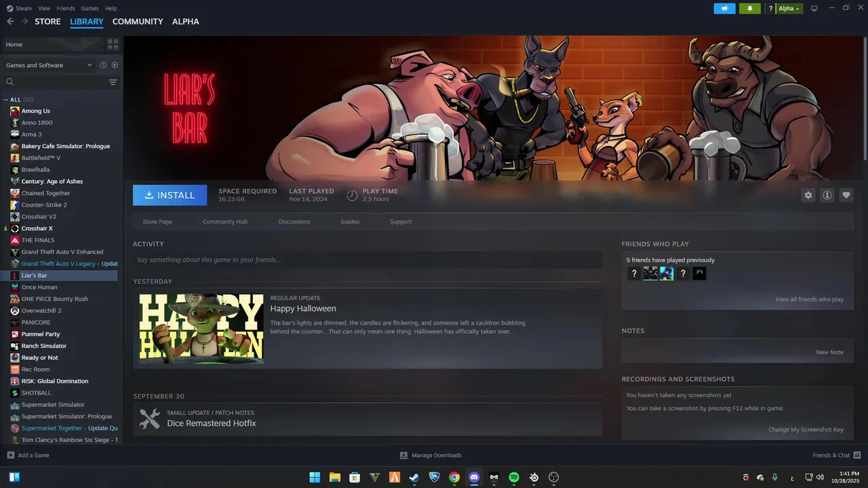The height and width of the screenshot is (488, 868).
Task: Switch to the COMMUNITY tab
Action: pos(138,22)
